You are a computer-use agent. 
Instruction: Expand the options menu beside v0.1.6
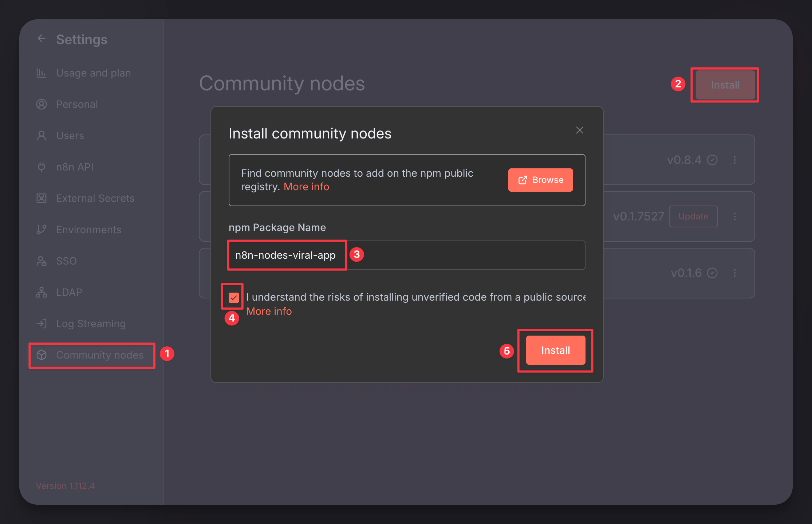click(x=735, y=273)
